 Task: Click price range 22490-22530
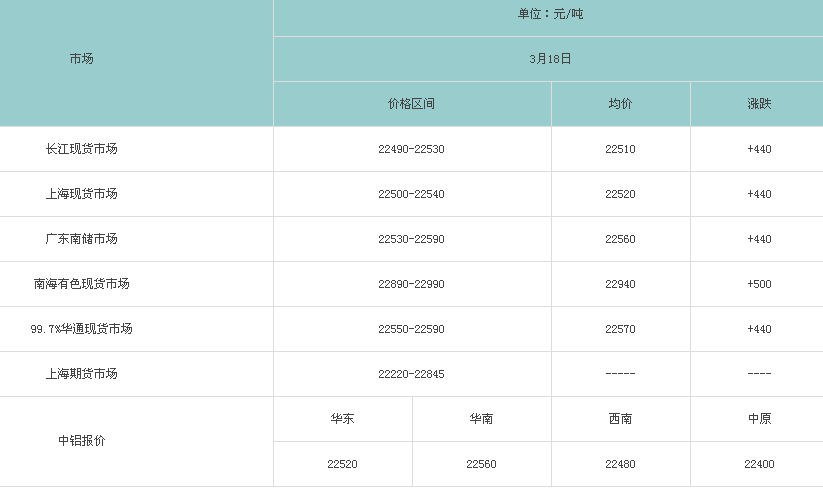point(411,149)
